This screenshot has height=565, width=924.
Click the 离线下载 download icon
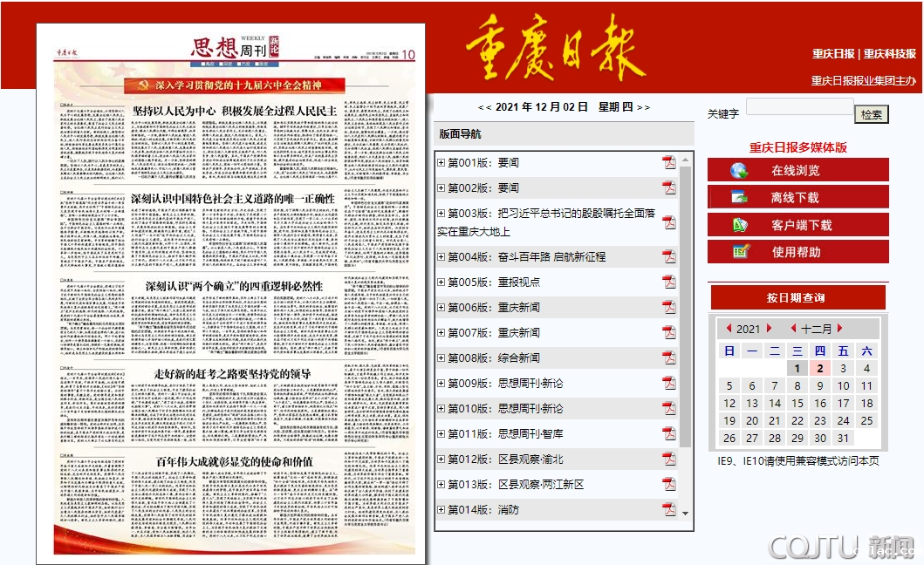coord(739,198)
